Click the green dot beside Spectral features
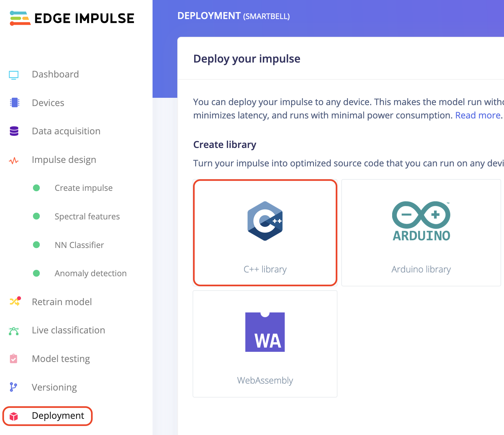Viewport: 504px width, 435px height. click(x=37, y=216)
